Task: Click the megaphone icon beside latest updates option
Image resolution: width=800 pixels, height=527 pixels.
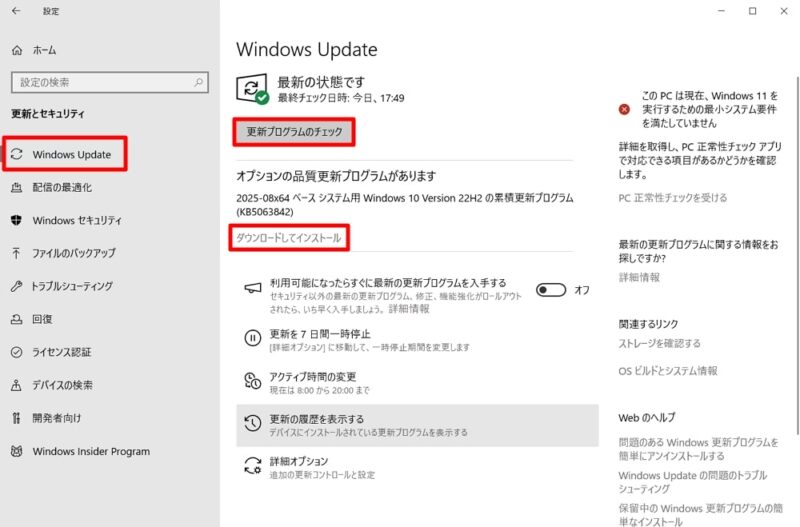Action: click(x=253, y=289)
